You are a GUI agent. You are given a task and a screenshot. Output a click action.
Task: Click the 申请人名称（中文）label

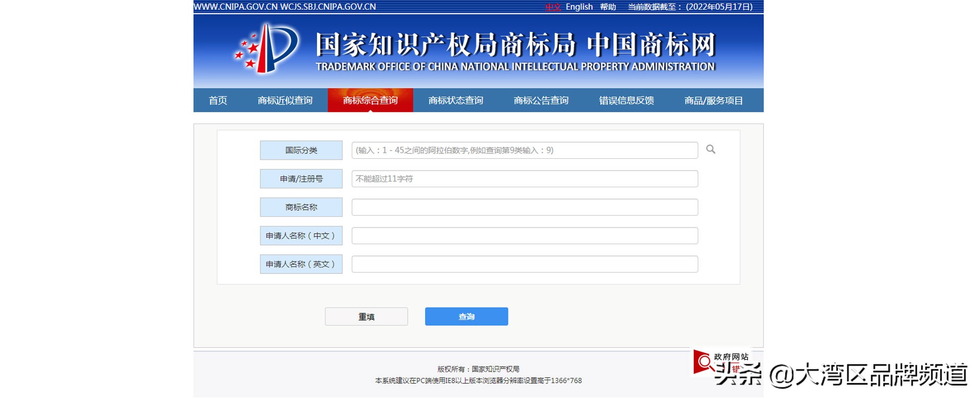[x=301, y=236]
